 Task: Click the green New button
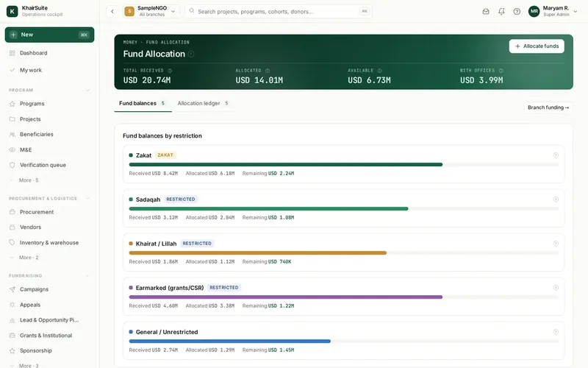(49, 35)
